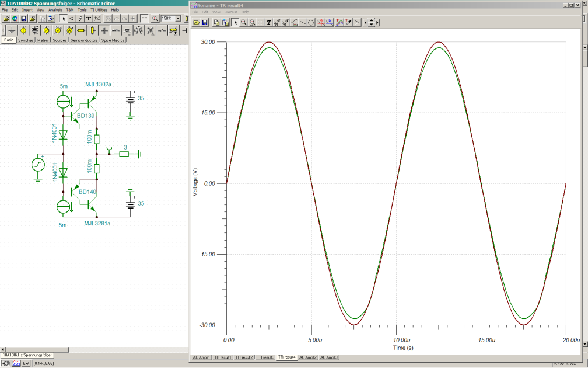588x368 pixels.
Task: Click the schematic horizontal scrollbar left arrow
Action: pos(3,349)
